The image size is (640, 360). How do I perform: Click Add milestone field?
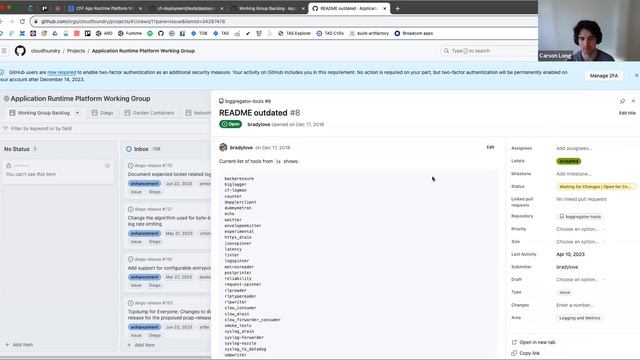click(574, 174)
